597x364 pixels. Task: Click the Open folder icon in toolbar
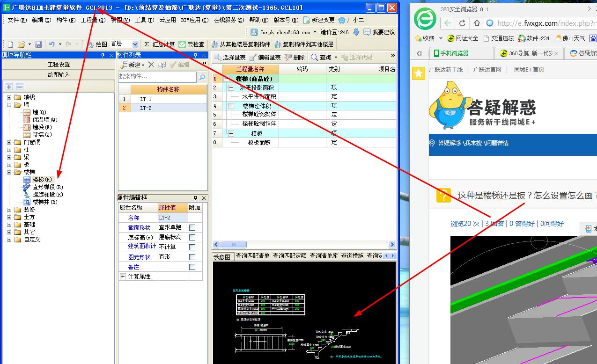click(x=22, y=44)
